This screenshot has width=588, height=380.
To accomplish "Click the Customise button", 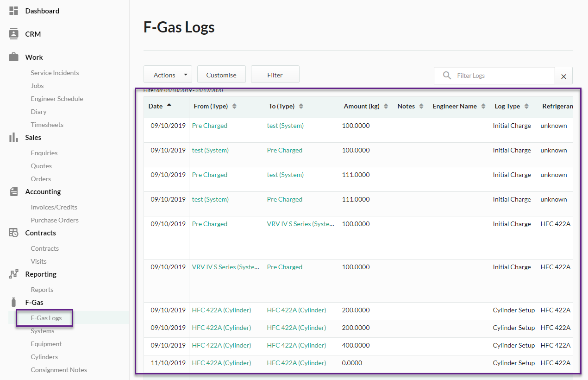I will pos(221,75).
